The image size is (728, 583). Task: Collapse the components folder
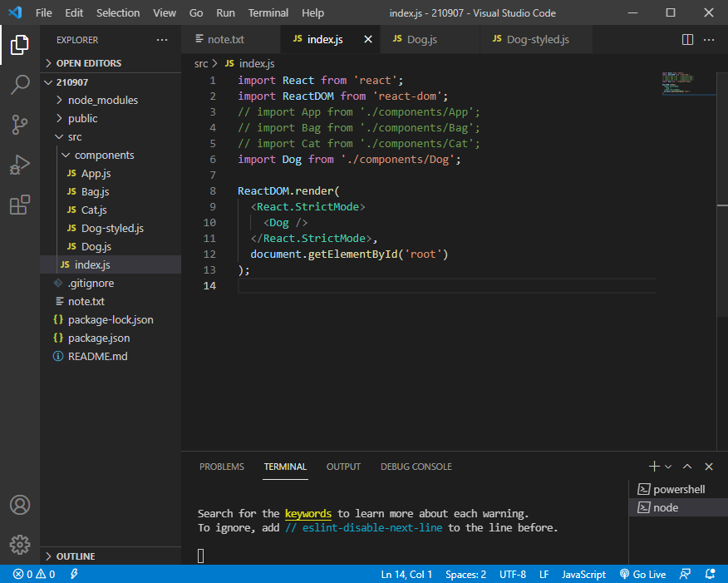pyautogui.click(x=111, y=156)
